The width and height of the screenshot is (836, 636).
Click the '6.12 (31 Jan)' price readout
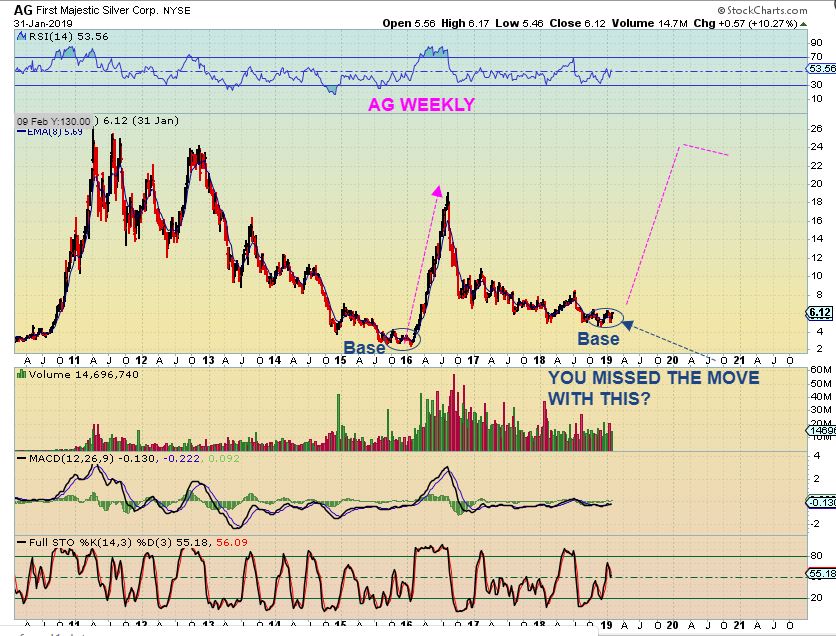[x=141, y=120]
